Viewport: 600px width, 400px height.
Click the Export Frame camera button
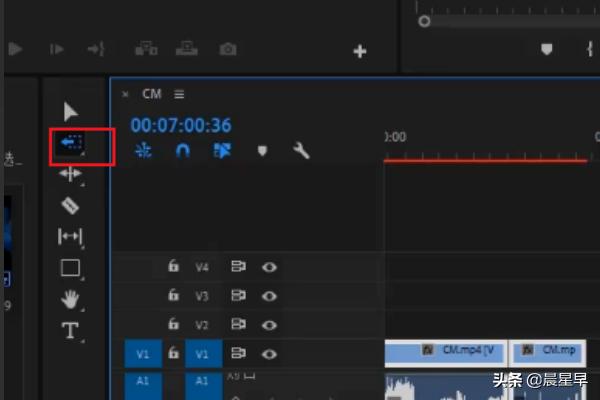tap(228, 48)
